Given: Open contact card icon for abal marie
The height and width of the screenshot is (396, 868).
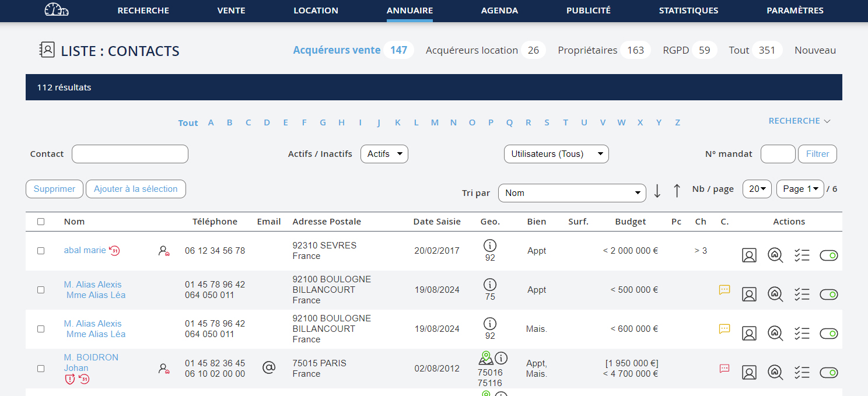Looking at the screenshot, I should pyautogui.click(x=749, y=255).
